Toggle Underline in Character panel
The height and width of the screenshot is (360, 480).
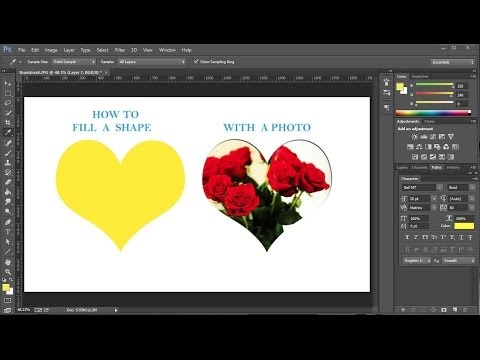click(x=461, y=237)
